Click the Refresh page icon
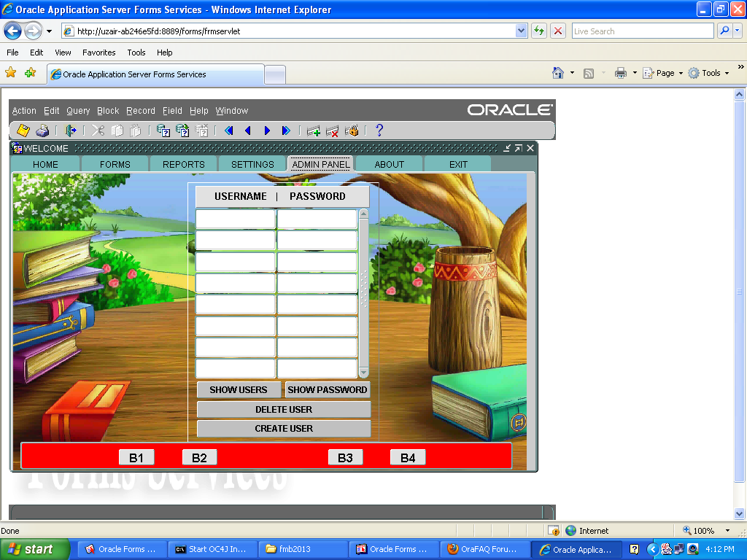Screen dimensions: 747x560 click(x=539, y=31)
